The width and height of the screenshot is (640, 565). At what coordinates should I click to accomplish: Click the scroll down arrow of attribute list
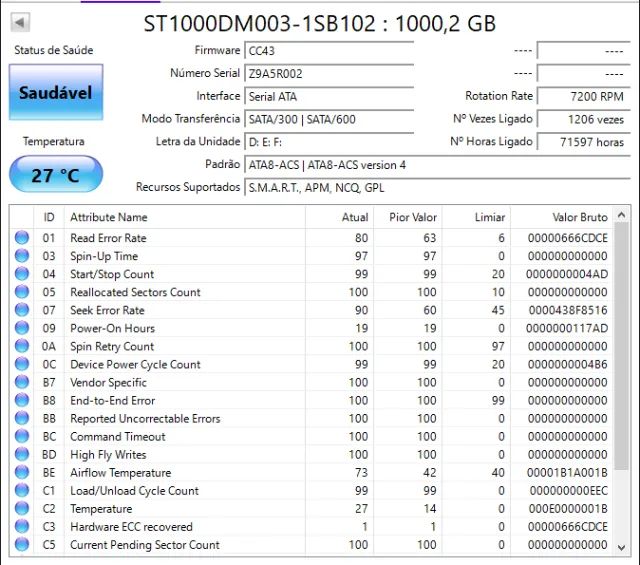621,547
